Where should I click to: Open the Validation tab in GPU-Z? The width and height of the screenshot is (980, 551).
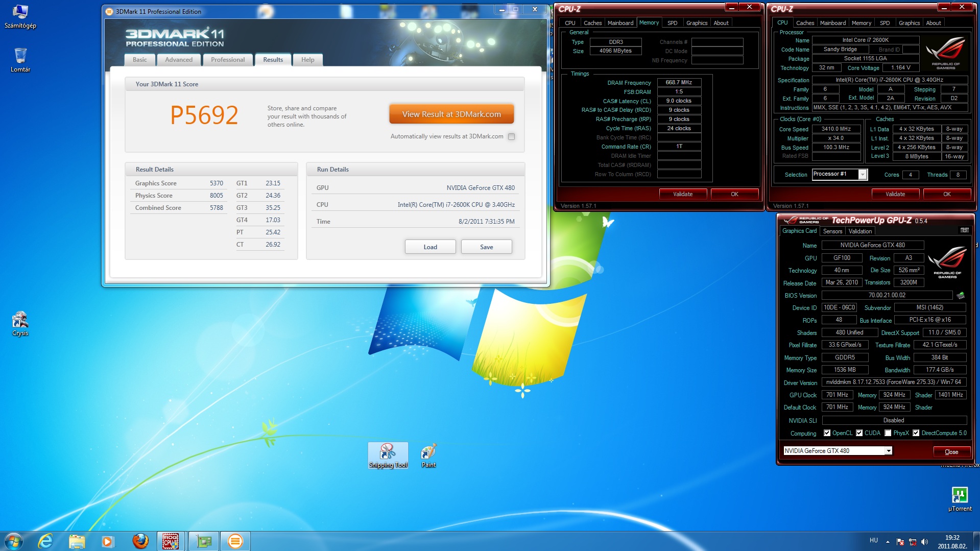(x=861, y=231)
